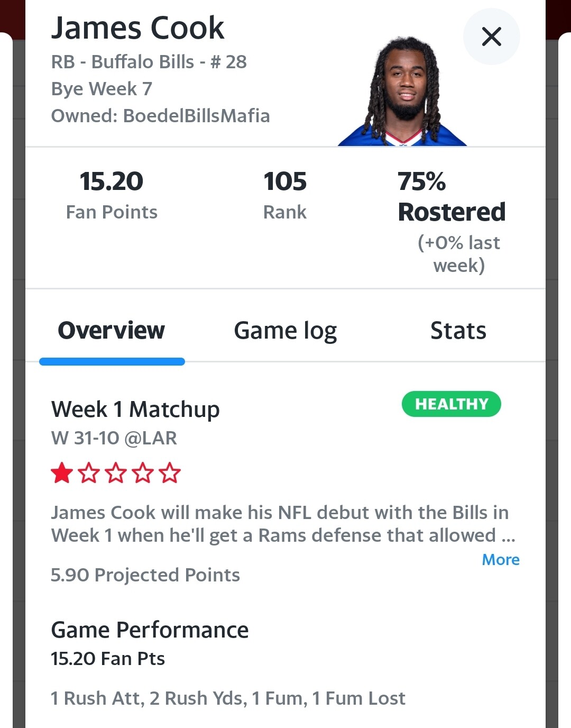Tap James Cook's player headshot photo

click(x=403, y=91)
